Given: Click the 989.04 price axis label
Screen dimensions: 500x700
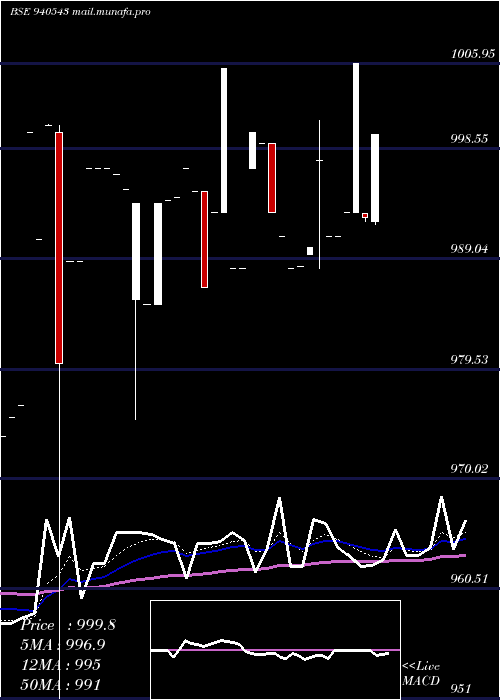Looking at the screenshot, I should [469, 249].
